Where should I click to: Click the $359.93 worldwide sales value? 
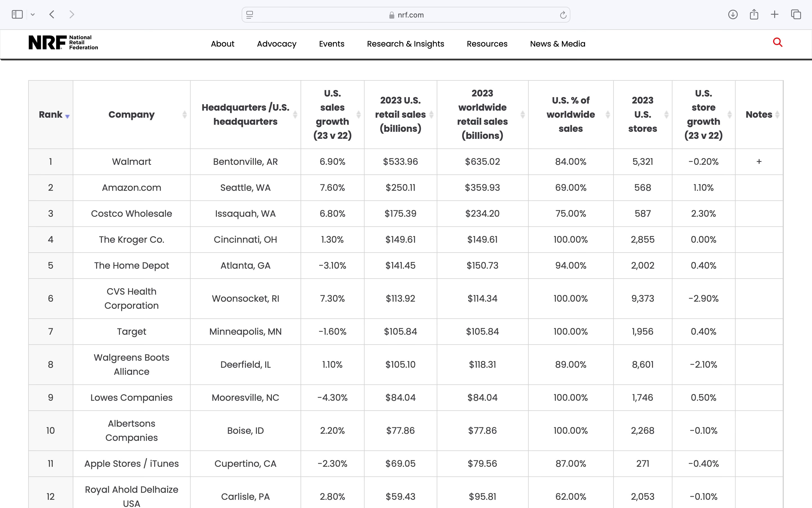[482, 187]
